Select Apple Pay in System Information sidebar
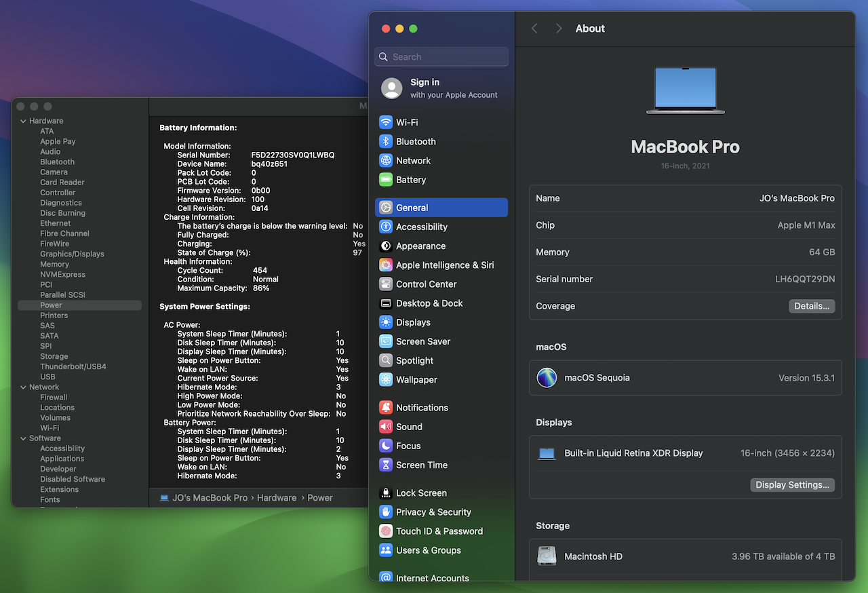The width and height of the screenshot is (868, 593). pyautogui.click(x=58, y=141)
